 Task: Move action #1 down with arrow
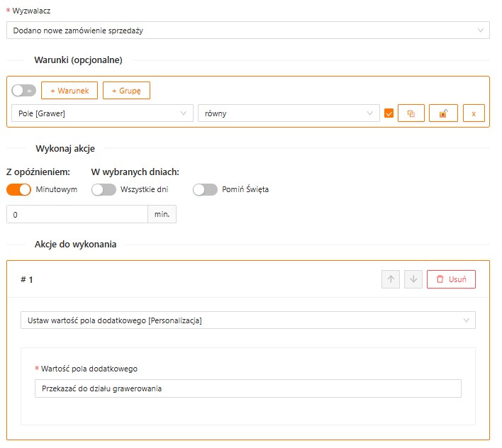[413, 279]
